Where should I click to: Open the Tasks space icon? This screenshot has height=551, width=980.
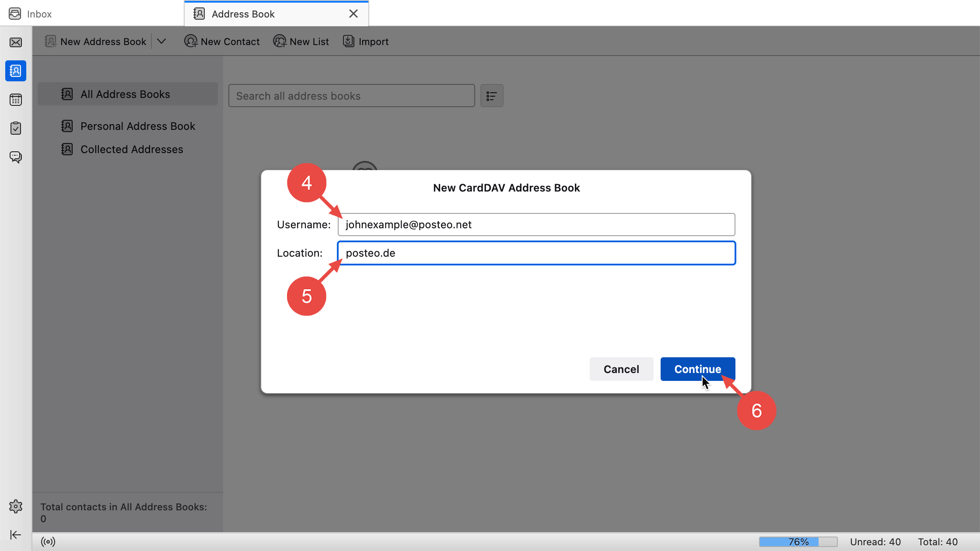click(x=16, y=128)
